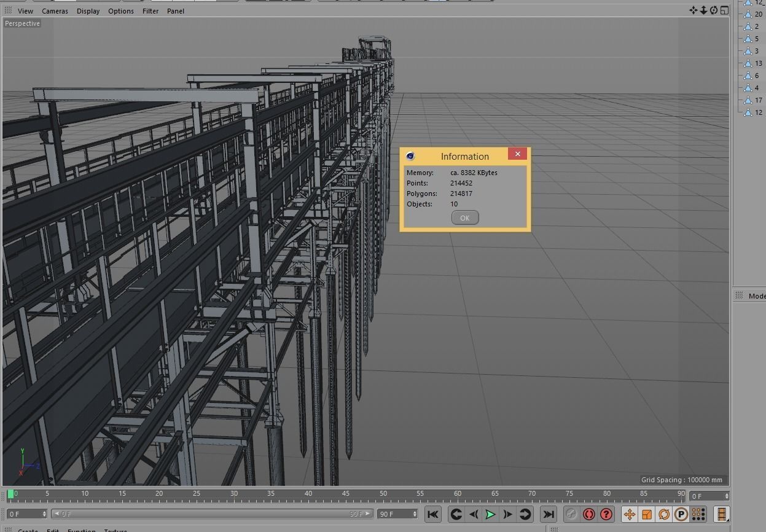Open the Filter menu

[x=150, y=11]
